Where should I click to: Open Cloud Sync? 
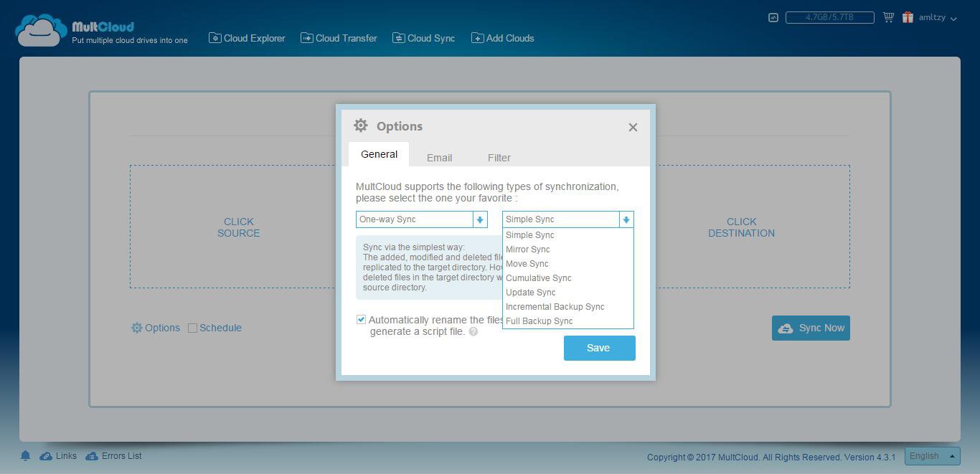click(x=423, y=38)
